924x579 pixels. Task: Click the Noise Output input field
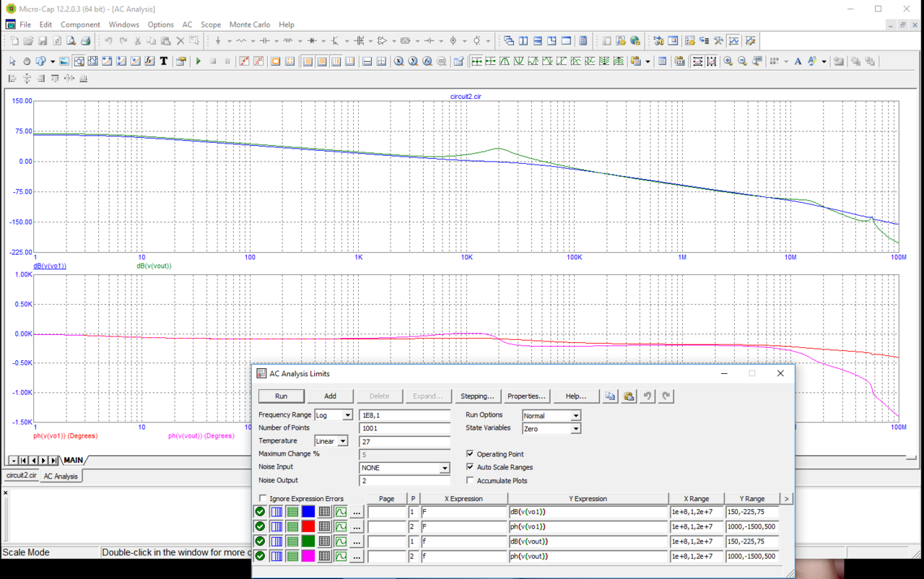point(405,481)
